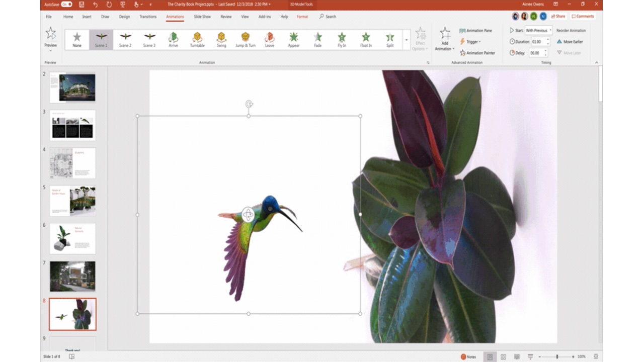Apply the Arrive animation effect
This screenshot has height=362, width=644.
[x=173, y=39]
